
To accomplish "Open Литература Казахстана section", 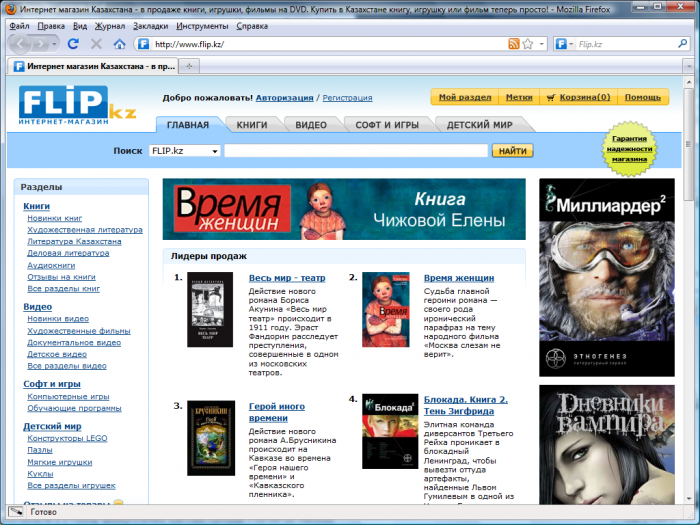I will tap(74, 241).
